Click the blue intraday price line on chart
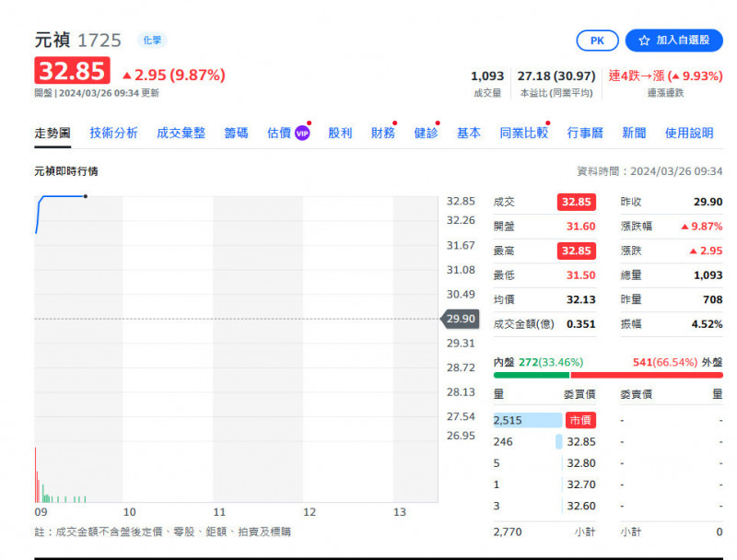The width and height of the screenshot is (737, 560). click(60, 196)
